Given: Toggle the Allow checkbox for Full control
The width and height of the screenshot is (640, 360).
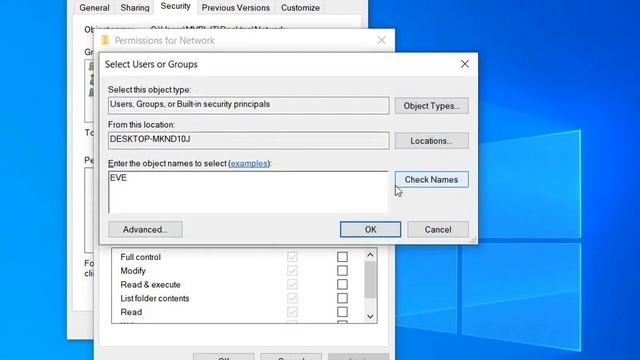Looking at the screenshot, I should point(292,257).
